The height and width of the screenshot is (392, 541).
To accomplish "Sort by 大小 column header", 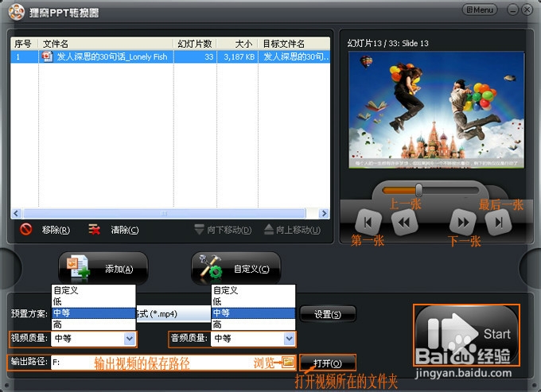I will click(237, 44).
